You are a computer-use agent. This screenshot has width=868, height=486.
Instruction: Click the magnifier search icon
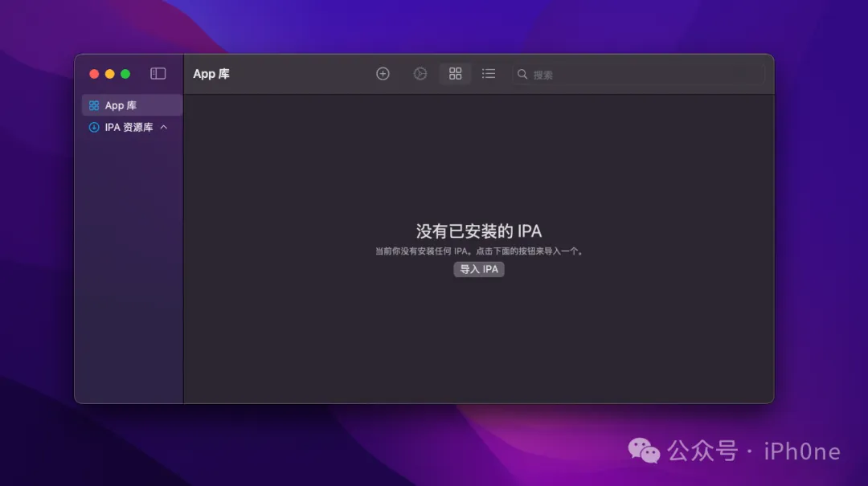point(522,74)
